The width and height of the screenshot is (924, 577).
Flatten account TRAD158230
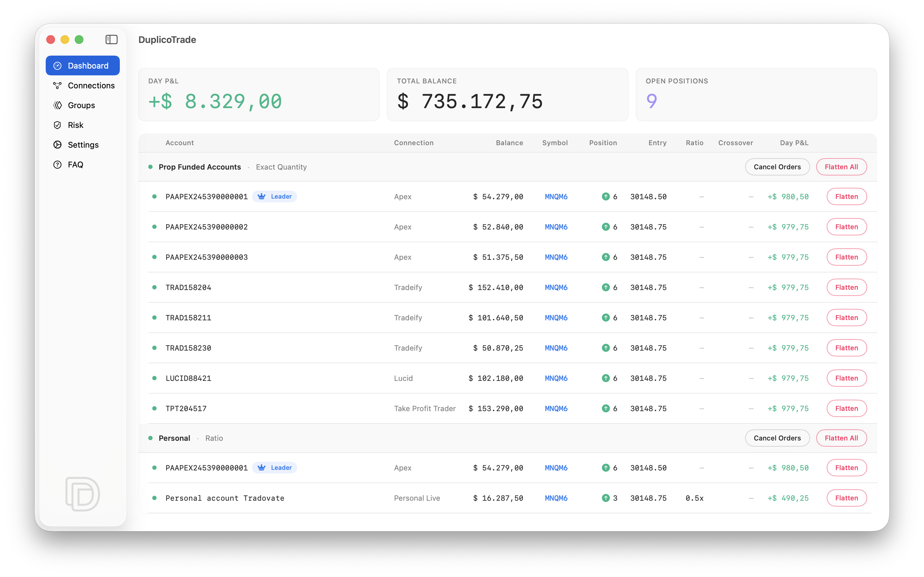(x=846, y=348)
